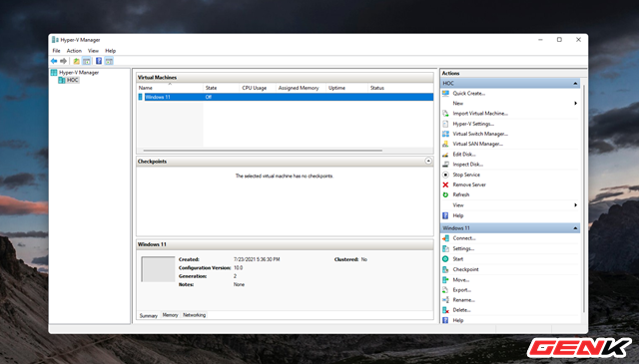Click the Help icon under HOC actions
The height and width of the screenshot is (364, 639).
click(x=445, y=215)
